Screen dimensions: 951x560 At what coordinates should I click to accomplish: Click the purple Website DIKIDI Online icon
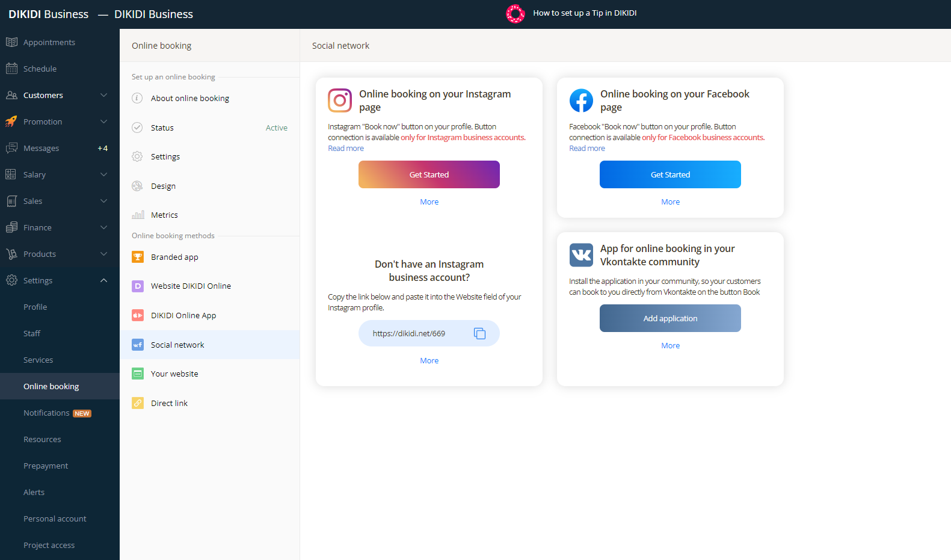pyautogui.click(x=138, y=286)
